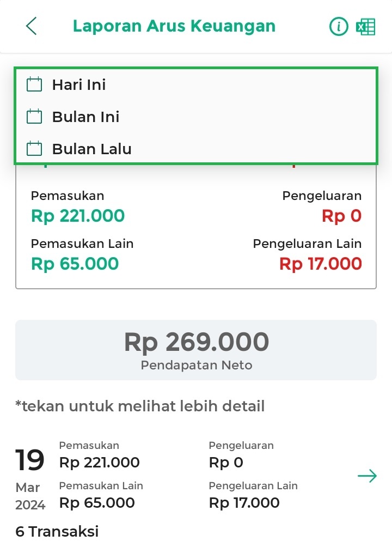Open the info icon in header

[x=339, y=26]
